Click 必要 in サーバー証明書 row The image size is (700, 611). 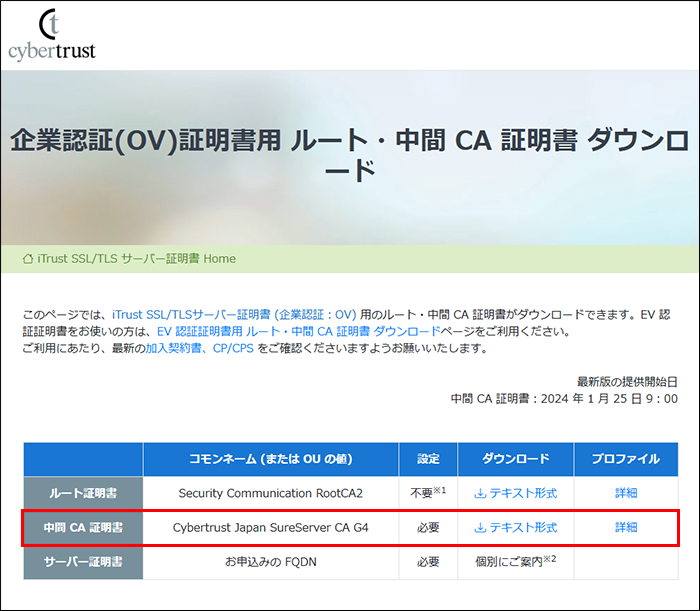click(x=428, y=562)
